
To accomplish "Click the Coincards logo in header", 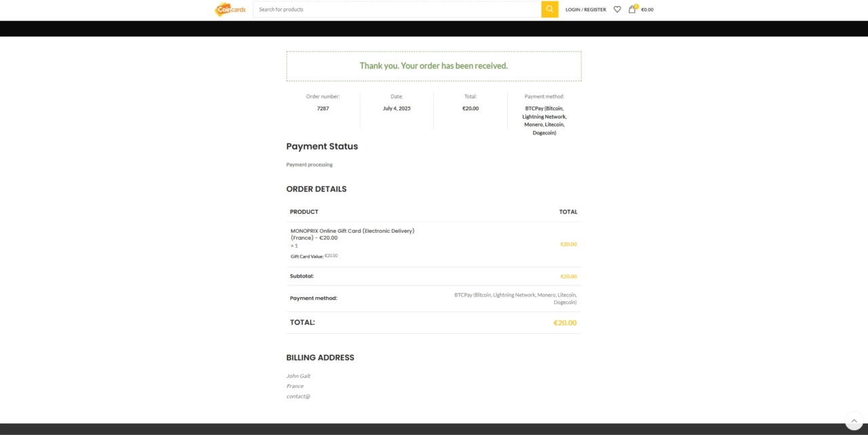I will pos(231,10).
